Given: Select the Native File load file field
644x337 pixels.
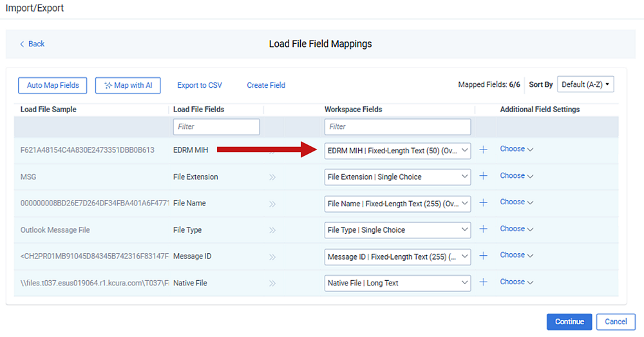Looking at the screenshot, I should (190, 283).
